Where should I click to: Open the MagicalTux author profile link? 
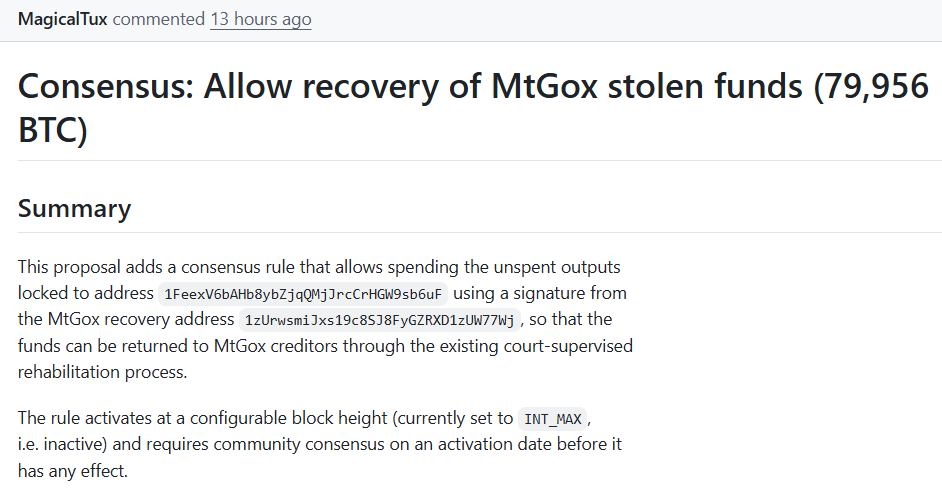62,19
